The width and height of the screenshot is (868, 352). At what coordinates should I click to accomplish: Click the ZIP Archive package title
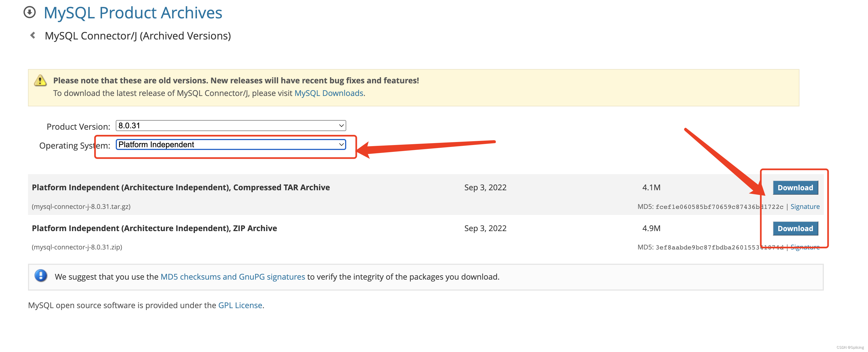tap(154, 228)
